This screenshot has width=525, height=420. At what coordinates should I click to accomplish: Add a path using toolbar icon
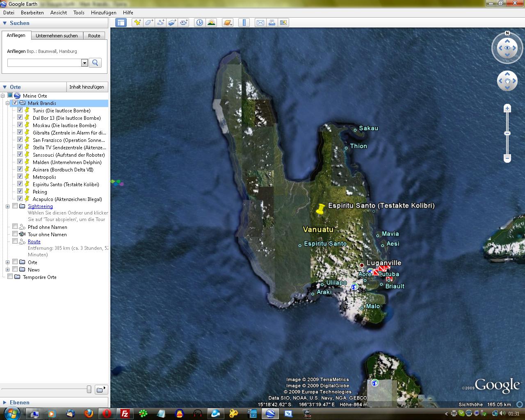pyautogui.click(x=160, y=23)
